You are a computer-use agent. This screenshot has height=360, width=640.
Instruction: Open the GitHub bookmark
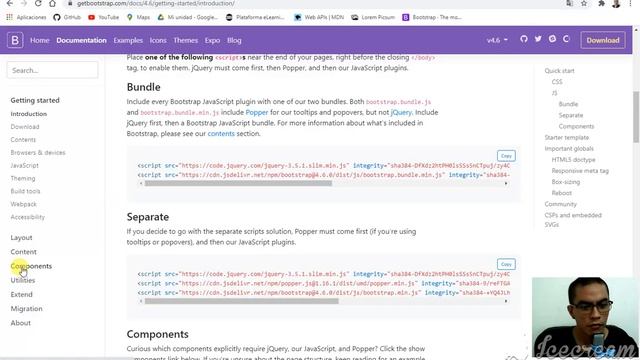point(67,17)
